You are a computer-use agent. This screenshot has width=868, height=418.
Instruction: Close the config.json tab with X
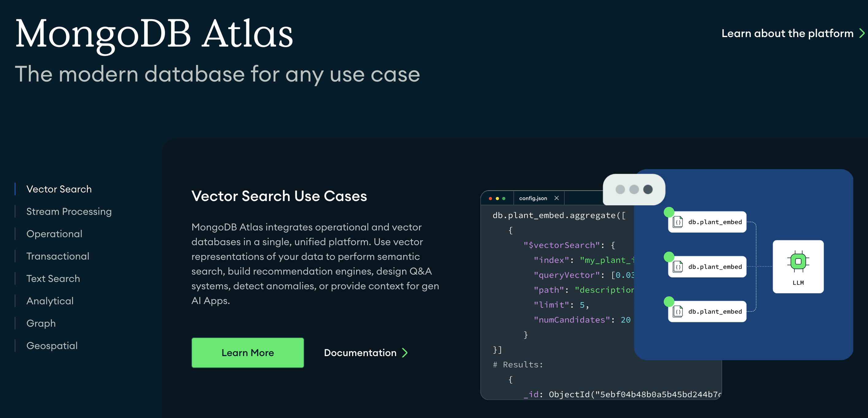pyautogui.click(x=557, y=198)
